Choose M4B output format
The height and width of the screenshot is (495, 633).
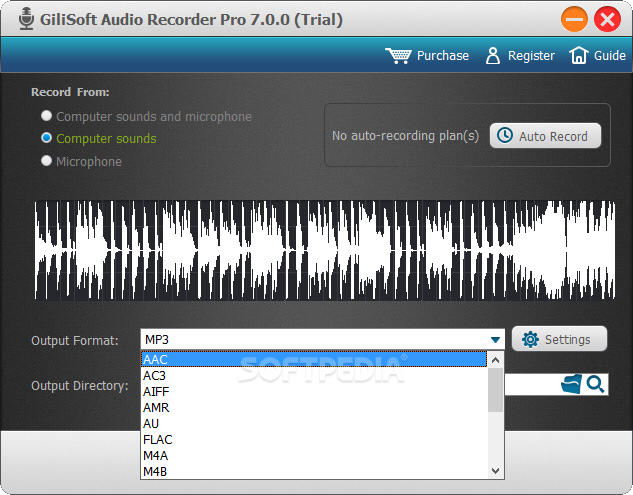tap(314, 471)
